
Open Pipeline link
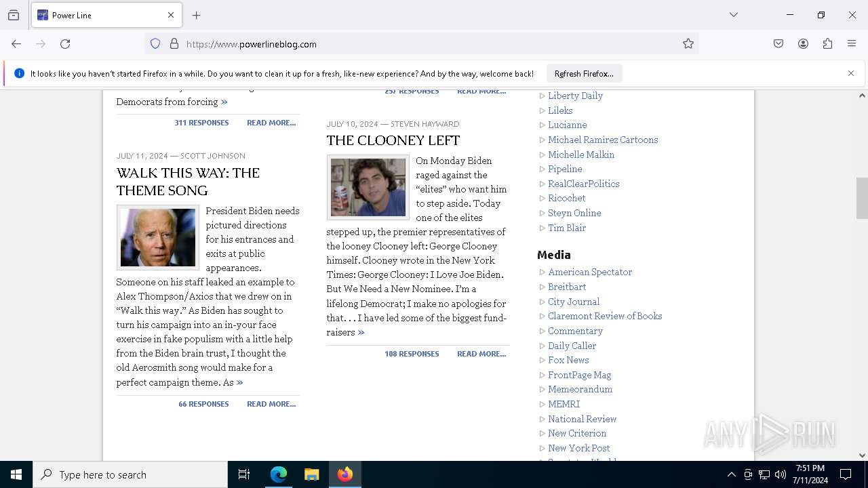[x=565, y=169]
